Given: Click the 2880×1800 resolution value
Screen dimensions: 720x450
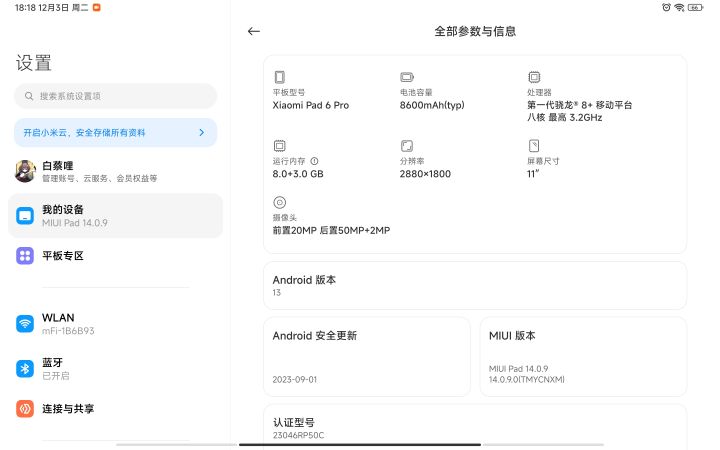Looking at the screenshot, I should 425,174.
